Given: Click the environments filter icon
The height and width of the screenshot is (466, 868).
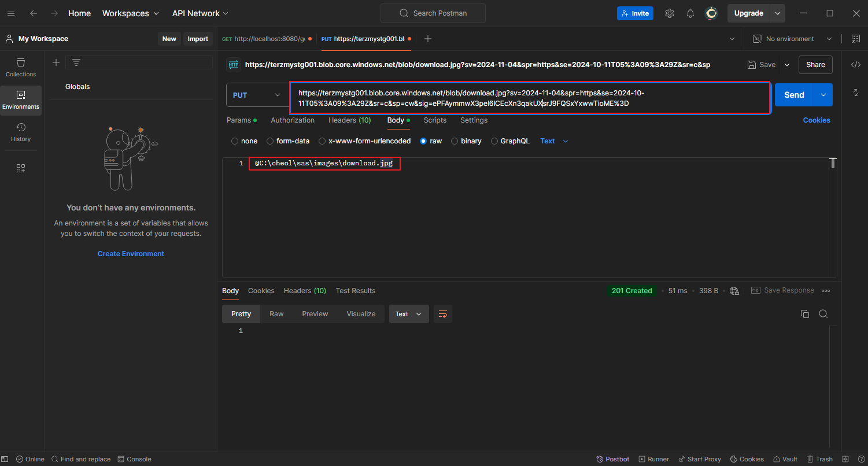Looking at the screenshot, I should coord(76,62).
